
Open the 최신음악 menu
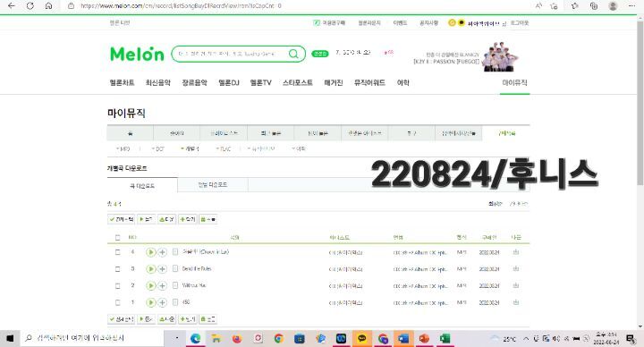pos(158,82)
